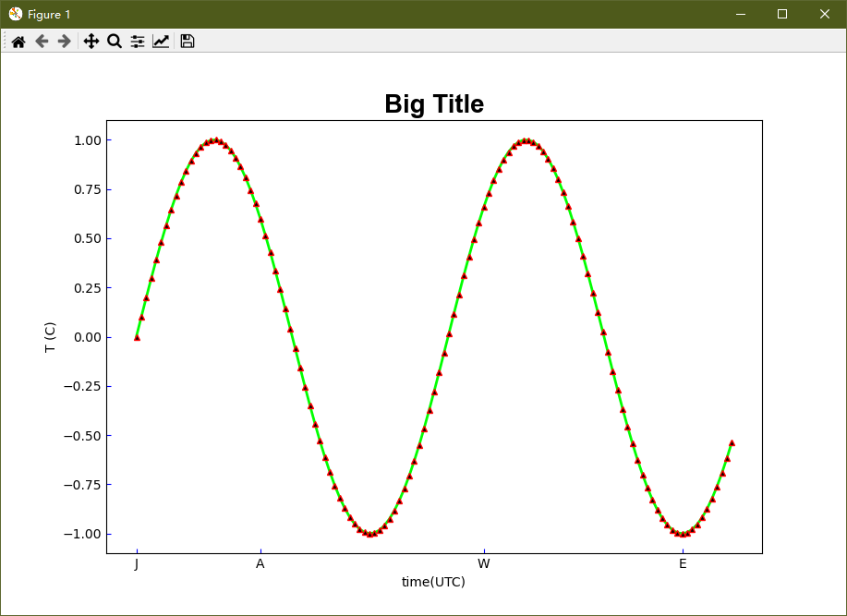Open the Configure subplots dialog
The height and width of the screenshot is (616, 847).
coord(138,42)
